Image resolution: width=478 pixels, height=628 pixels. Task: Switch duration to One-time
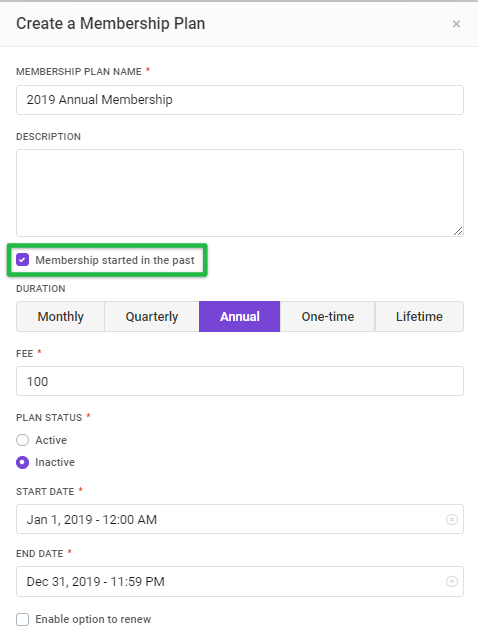(328, 317)
